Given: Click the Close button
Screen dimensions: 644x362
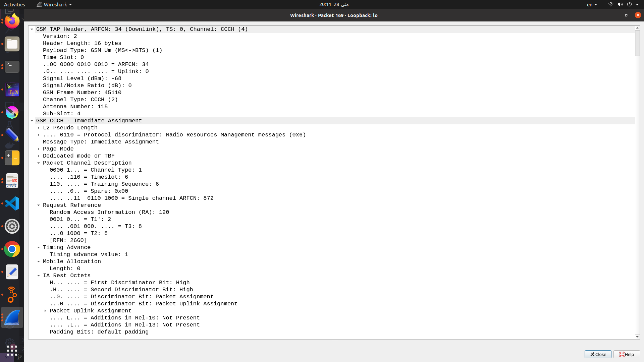Looking at the screenshot, I should point(598,354).
